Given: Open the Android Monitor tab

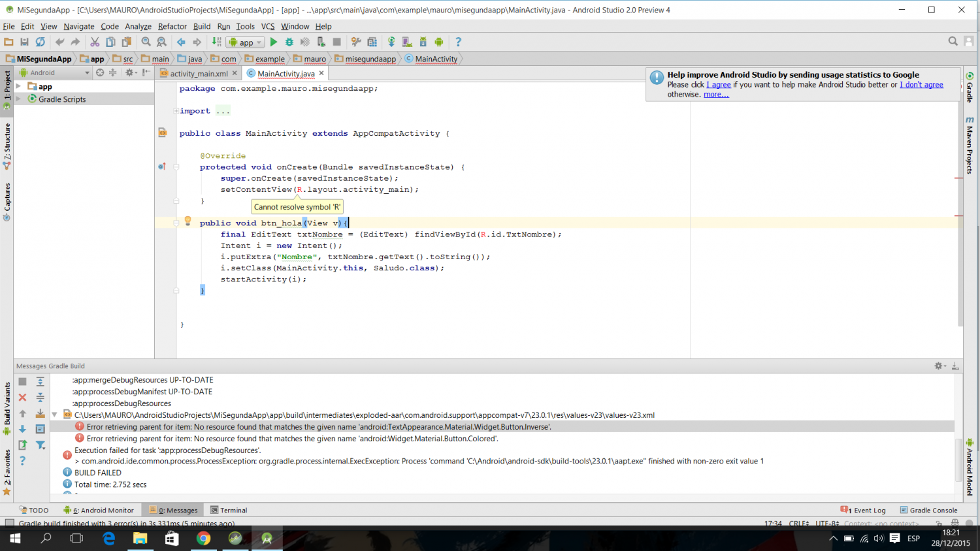Looking at the screenshot, I should pyautogui.click(x=99, y=511).
